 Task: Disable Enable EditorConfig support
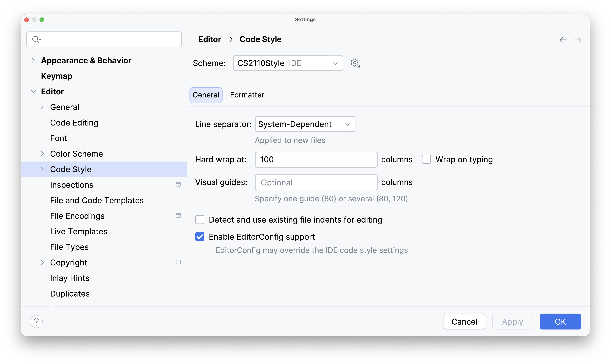200,236
